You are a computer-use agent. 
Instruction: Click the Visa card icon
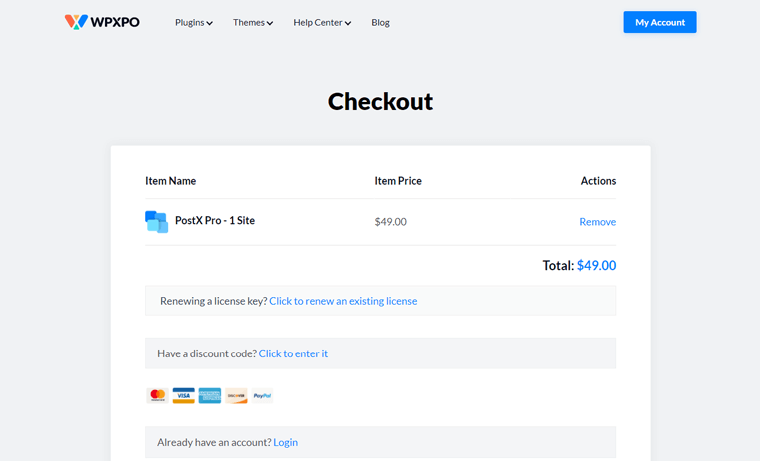[x=183, y=396]
